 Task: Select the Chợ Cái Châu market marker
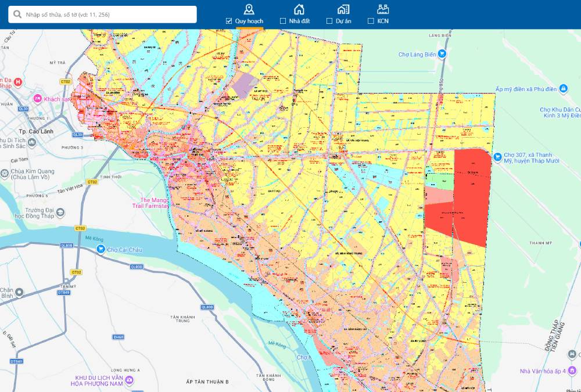pyautogui.click(x=101, y=250)
